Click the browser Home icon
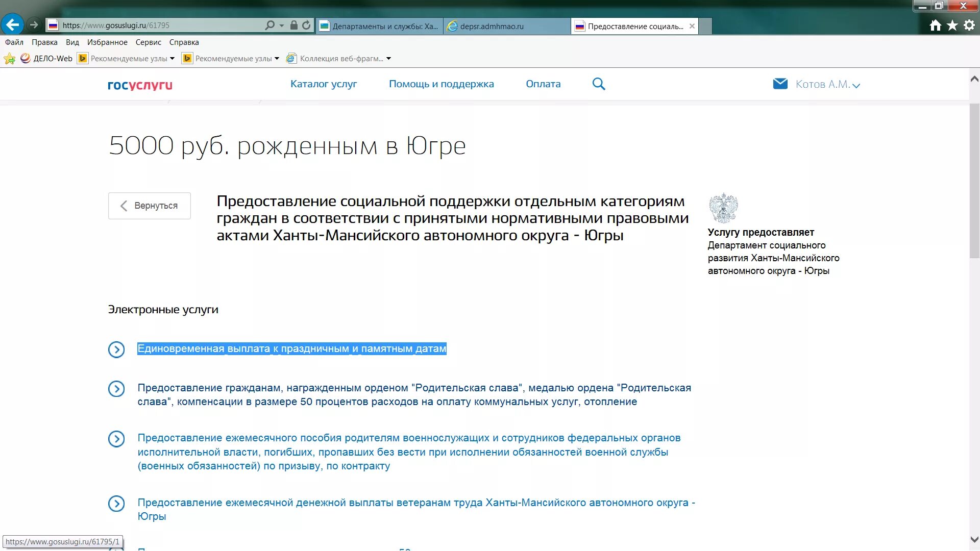The height and width of the screenshot is (551, 980). coord(935,24)
